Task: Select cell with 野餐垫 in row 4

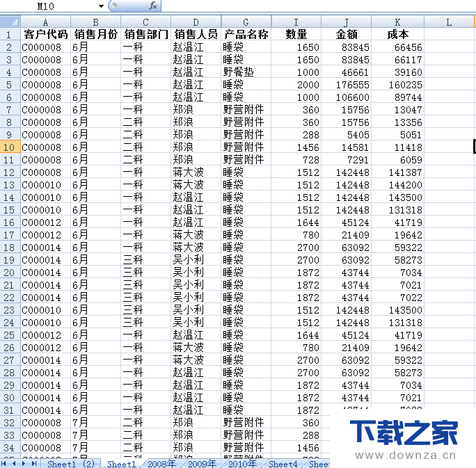Action: 246,72
